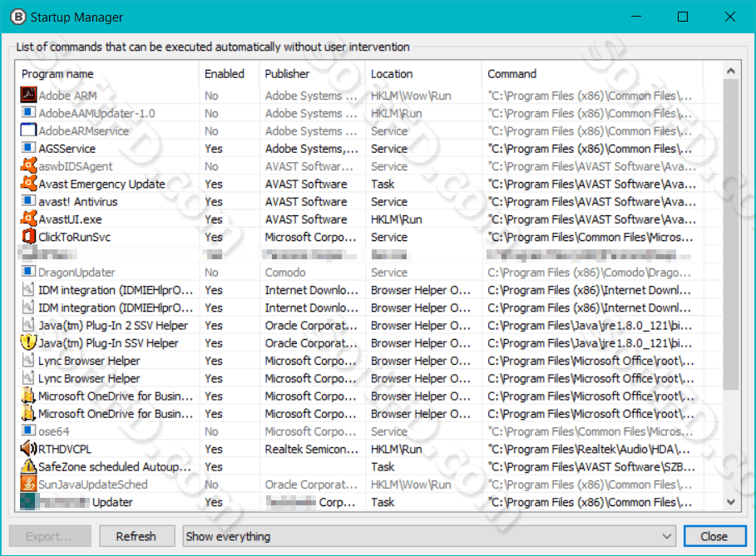756x556 pixels.
Task: Click the Realtek\Audio\HDA command path
Action: (x=589, y=449)
